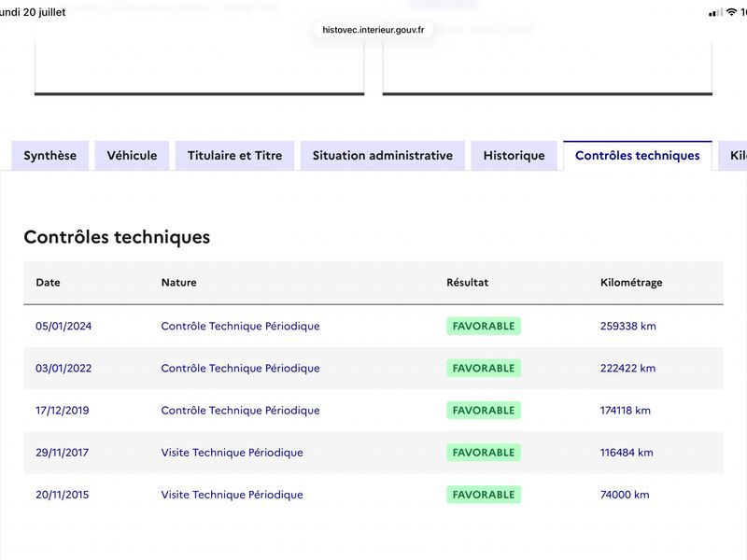Select the Contrôles techniques tab

point(638,156)
